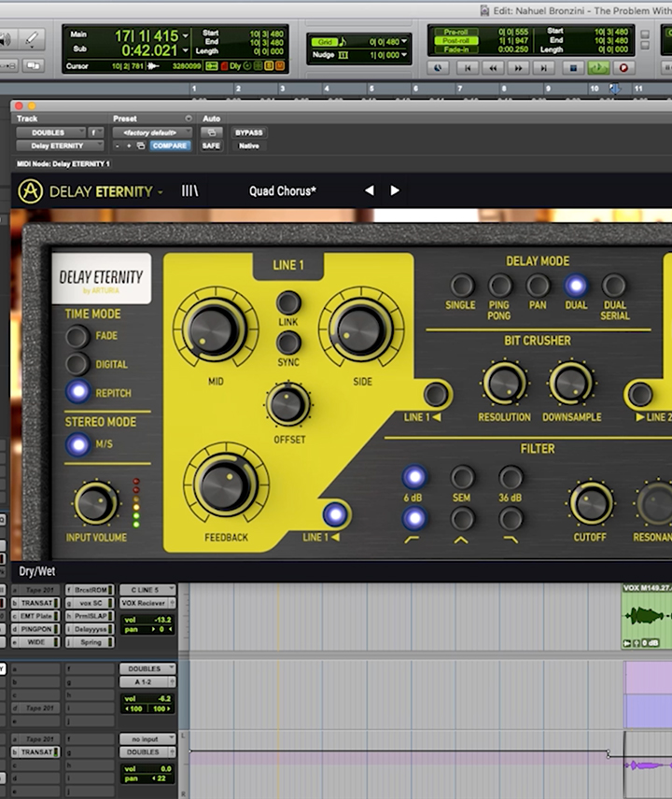Select the high-pass filter shape
Screen dimensions: 672x799
pyautogui.click(x=414, y=519)
